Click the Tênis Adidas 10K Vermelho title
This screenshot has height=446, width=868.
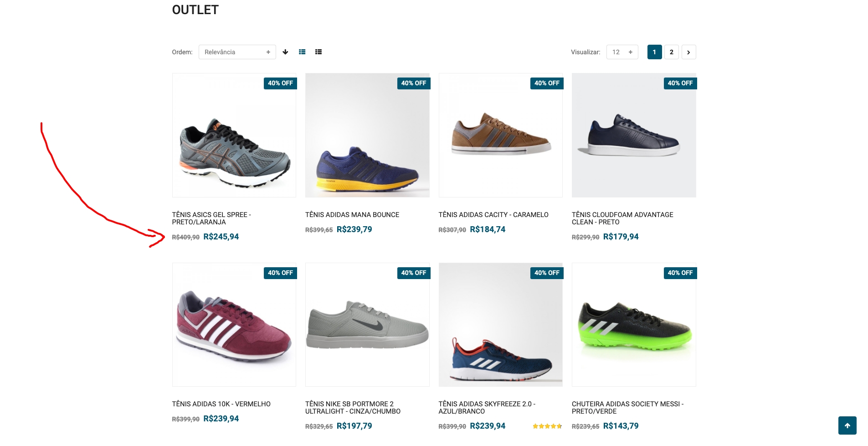(221, 404)
